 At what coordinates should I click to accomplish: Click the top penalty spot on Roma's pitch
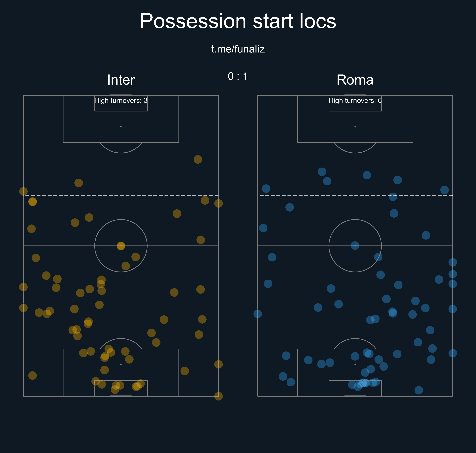(x=355, y=127)
